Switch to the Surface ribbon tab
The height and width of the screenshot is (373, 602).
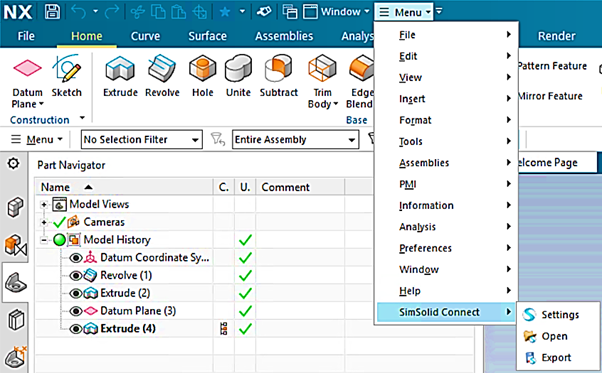pos(207,36)
